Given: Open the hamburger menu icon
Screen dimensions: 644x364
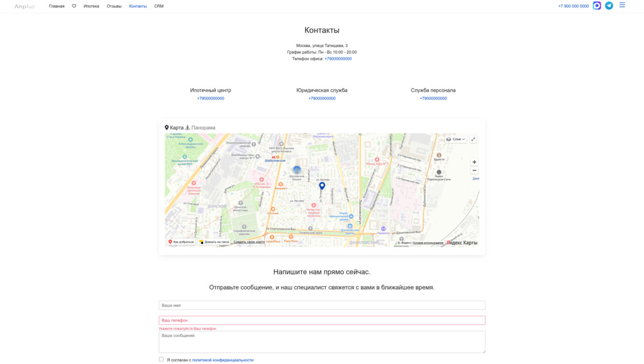Looking at the screenshot, I should pos(622,5).
